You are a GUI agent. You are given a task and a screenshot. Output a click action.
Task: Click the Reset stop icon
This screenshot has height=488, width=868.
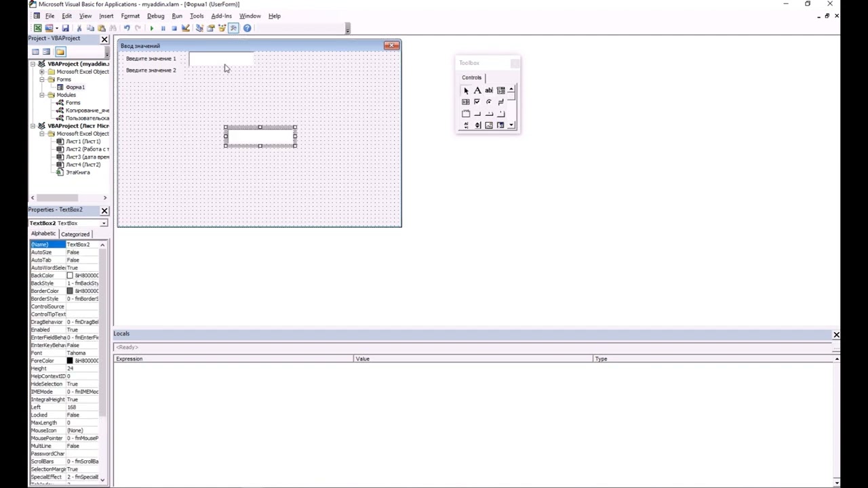pos(174,28)
